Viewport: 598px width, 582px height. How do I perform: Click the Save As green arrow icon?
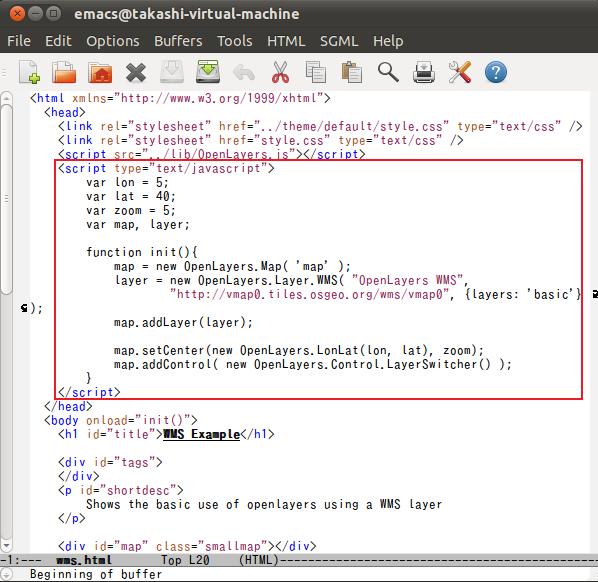(208, 71)
